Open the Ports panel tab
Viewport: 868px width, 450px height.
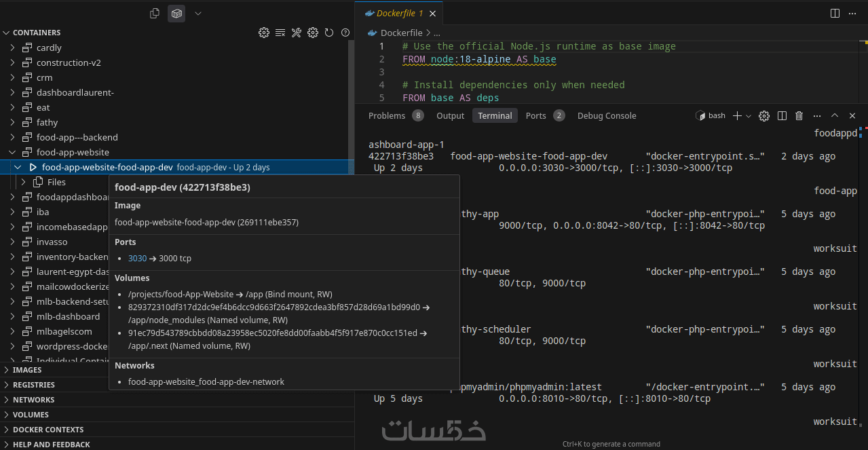click(545, 115)
